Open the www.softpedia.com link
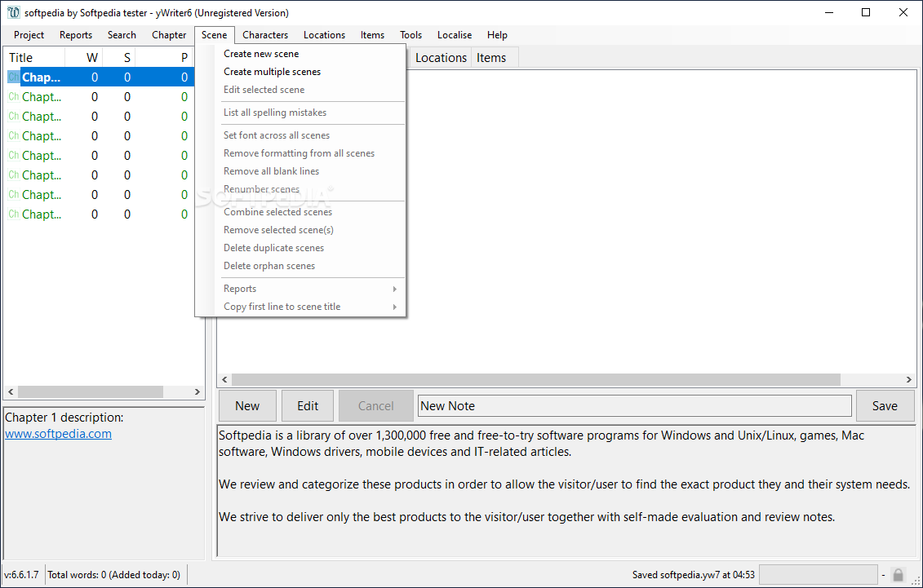 click(x=58, y=434)
